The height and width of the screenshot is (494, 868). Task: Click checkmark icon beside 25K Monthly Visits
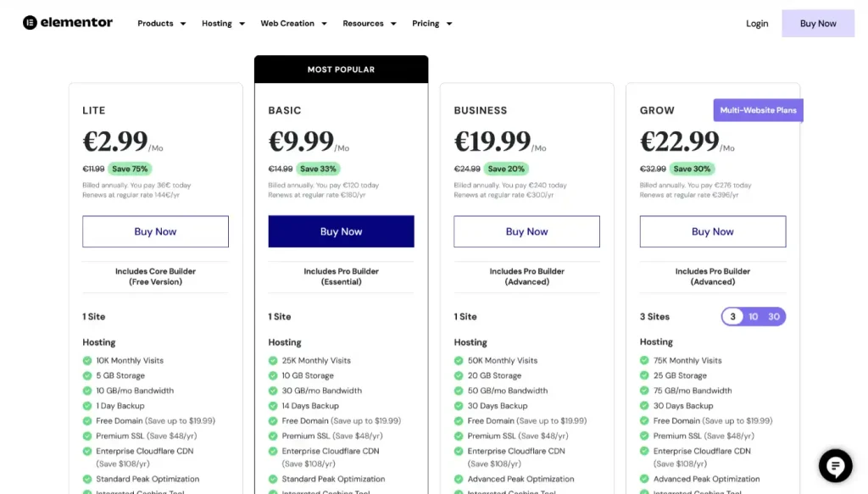[273, 361]
